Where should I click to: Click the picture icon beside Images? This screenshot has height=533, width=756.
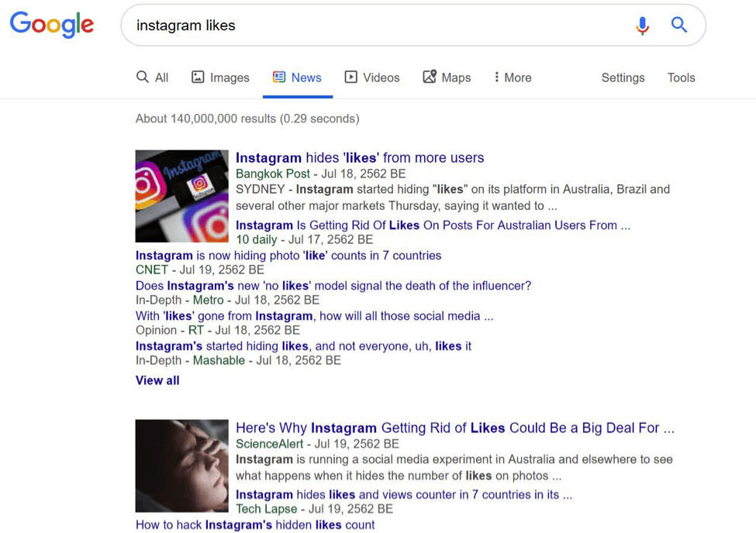pos(198,77)
